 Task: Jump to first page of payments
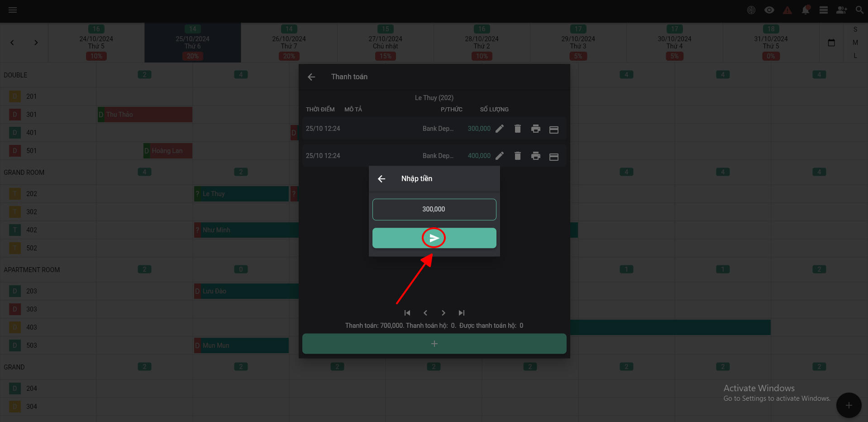point(407,313)
